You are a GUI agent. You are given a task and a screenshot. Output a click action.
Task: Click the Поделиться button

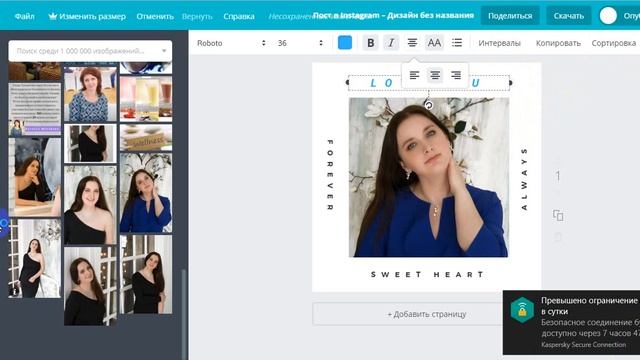(510, 16)
